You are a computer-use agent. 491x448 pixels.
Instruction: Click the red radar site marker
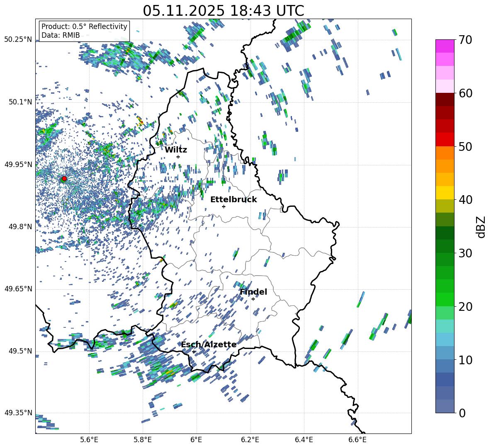(x=64, y=179)
